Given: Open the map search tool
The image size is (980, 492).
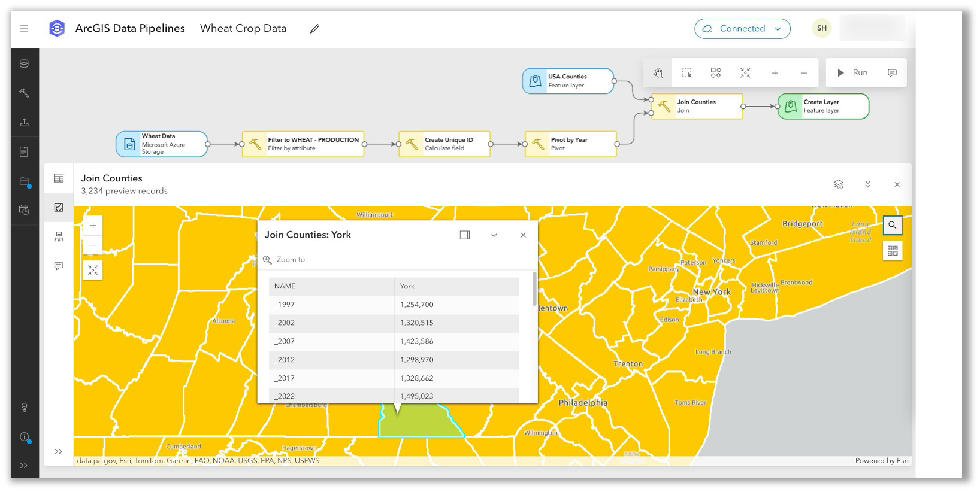Looking at the screenshot, I should coord(893,225).
